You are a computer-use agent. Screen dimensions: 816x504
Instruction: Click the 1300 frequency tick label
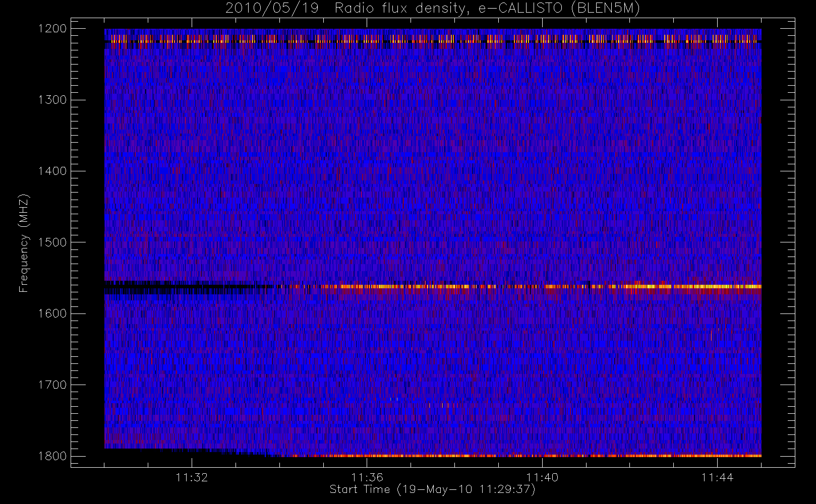click(x=52, y=99)
